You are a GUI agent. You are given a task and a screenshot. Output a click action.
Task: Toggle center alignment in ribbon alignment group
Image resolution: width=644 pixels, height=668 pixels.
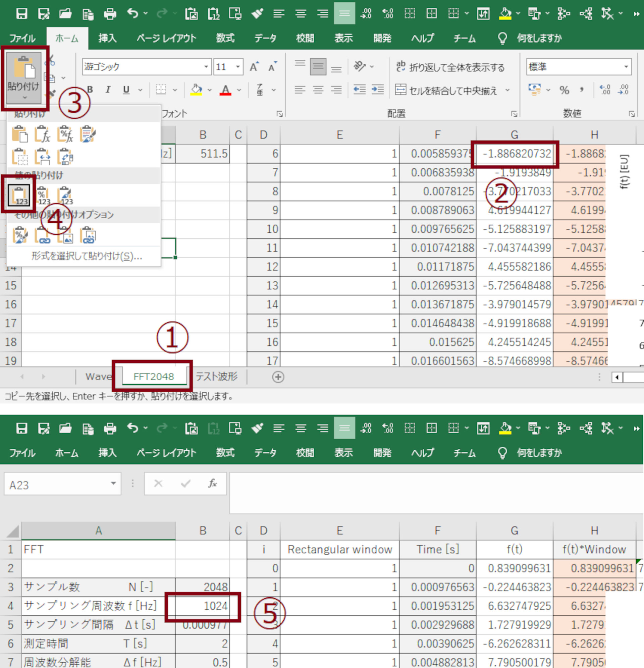pyautogui.click(x=318, y=90)
